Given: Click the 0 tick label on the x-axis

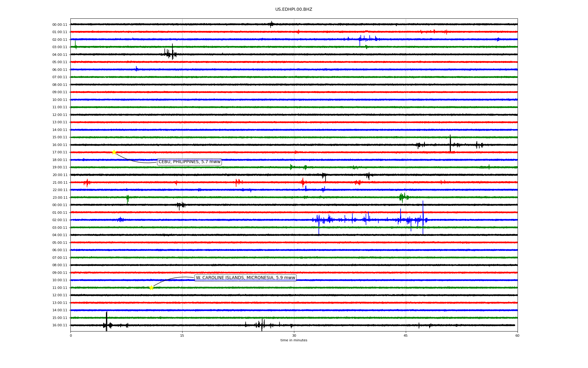Looking at the screenshot, I should pyautogui.click(x=71, y=336).
